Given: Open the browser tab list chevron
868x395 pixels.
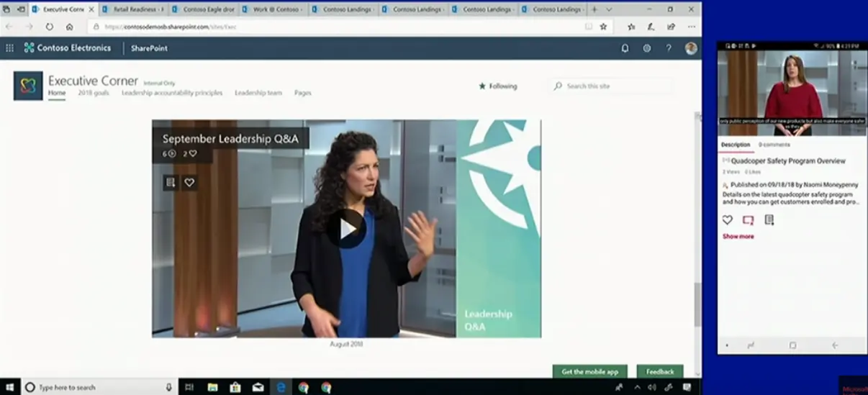Looking at the screenshot, I should [609, 9].
